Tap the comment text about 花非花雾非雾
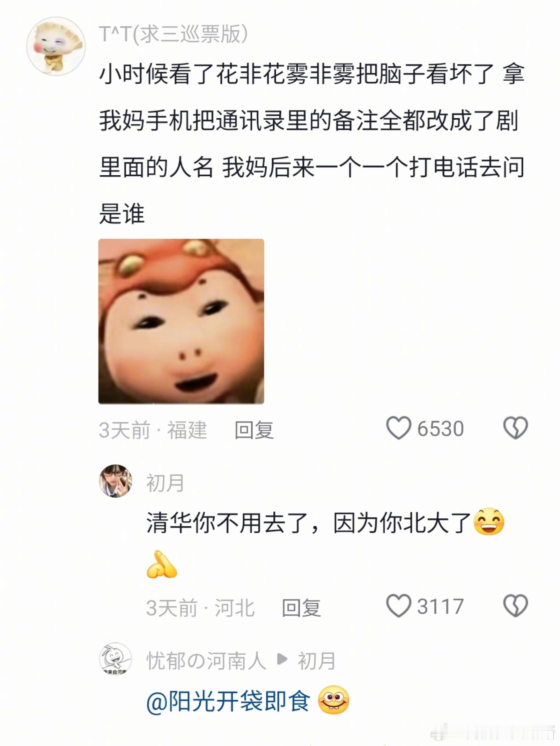The image size is (560, 746). point(312,144)
